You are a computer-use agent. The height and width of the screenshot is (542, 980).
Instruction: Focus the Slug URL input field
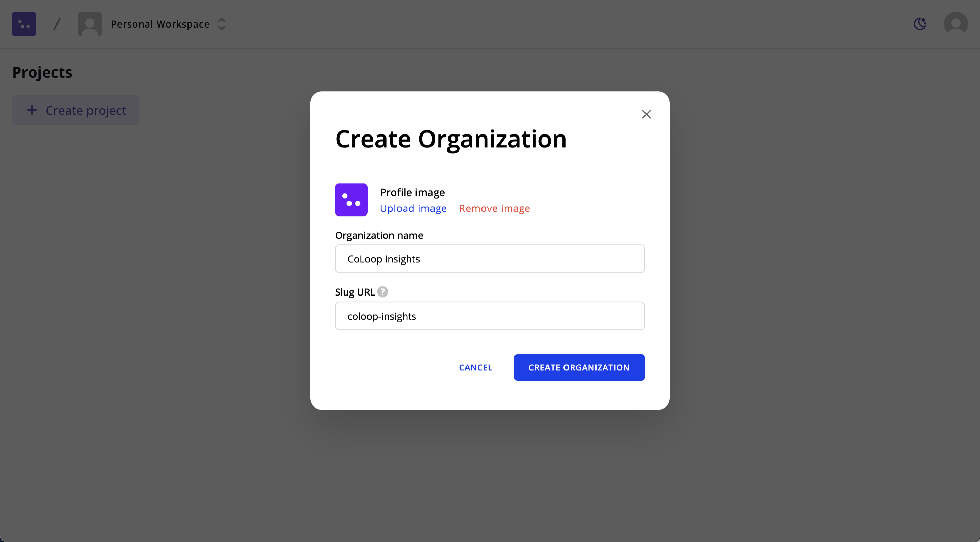coord(490,316)
